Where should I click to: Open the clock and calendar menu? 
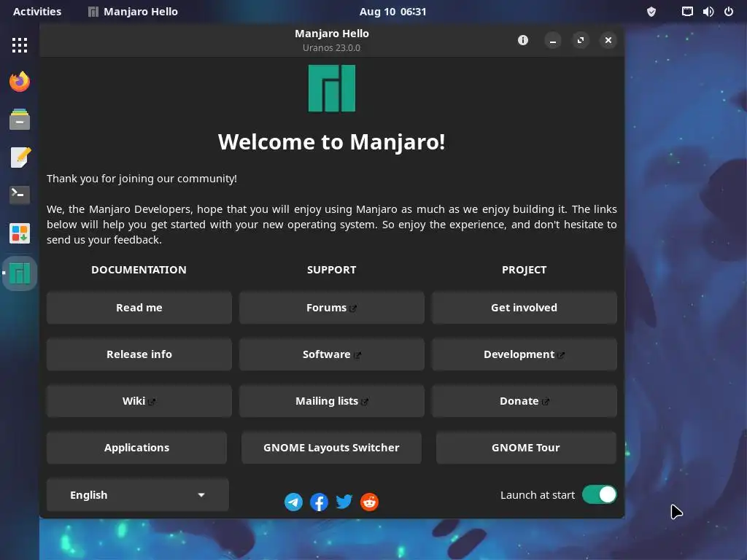[x=392, y=12]
